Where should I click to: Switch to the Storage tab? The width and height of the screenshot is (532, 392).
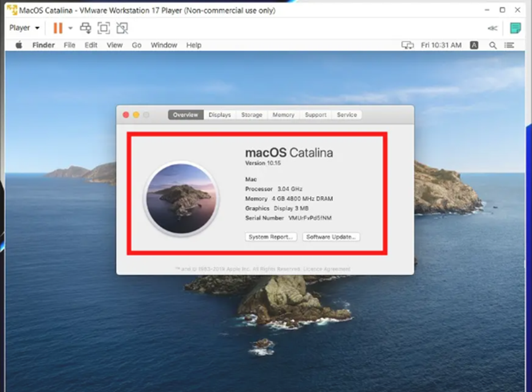[x=252, y=115]
